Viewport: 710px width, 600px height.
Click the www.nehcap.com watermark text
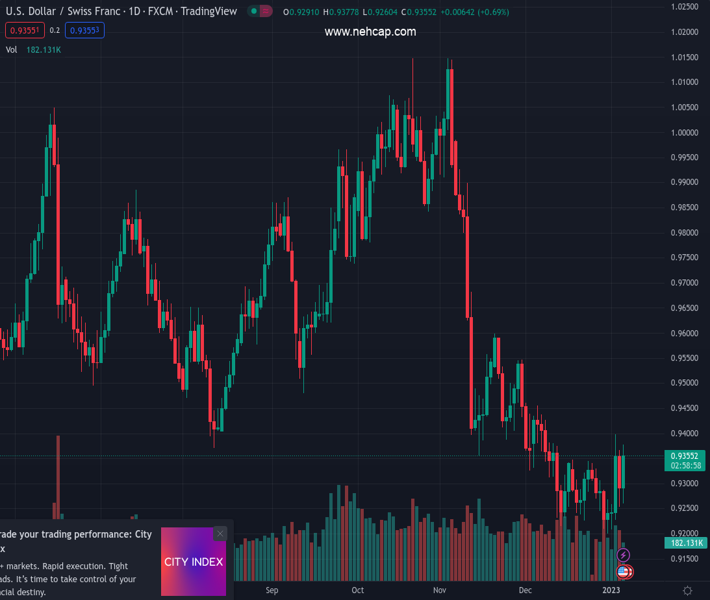coord(370,32)
